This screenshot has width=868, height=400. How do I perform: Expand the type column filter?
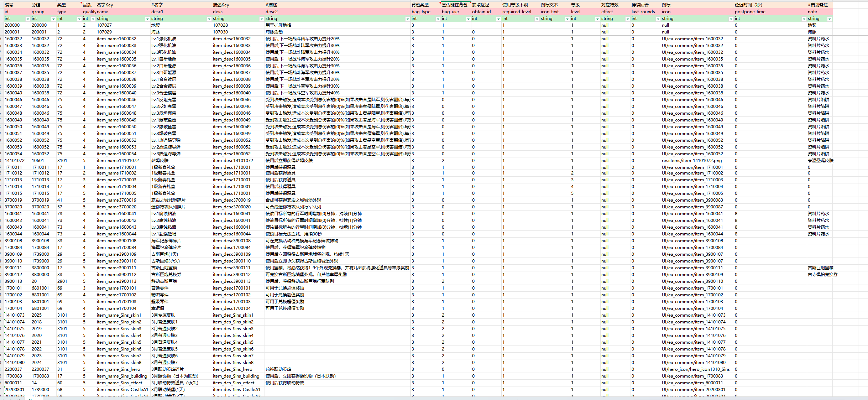[x=79, y=19]
